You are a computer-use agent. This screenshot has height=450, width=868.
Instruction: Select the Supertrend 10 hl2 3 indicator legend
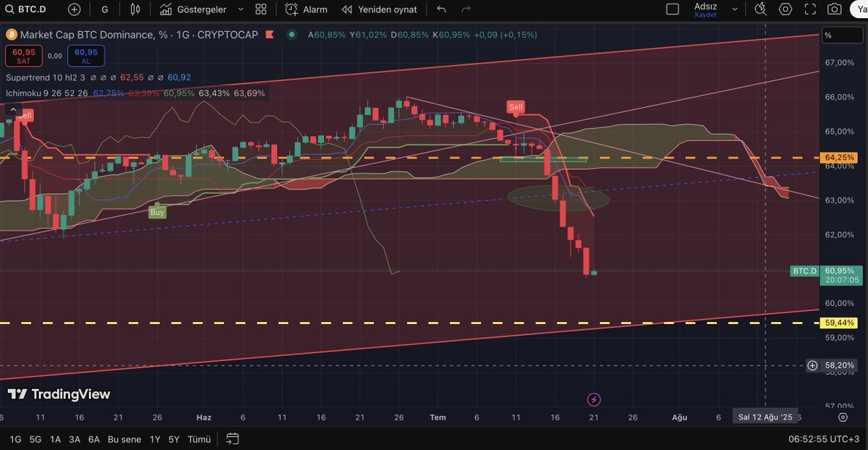[x=46, y=77]
